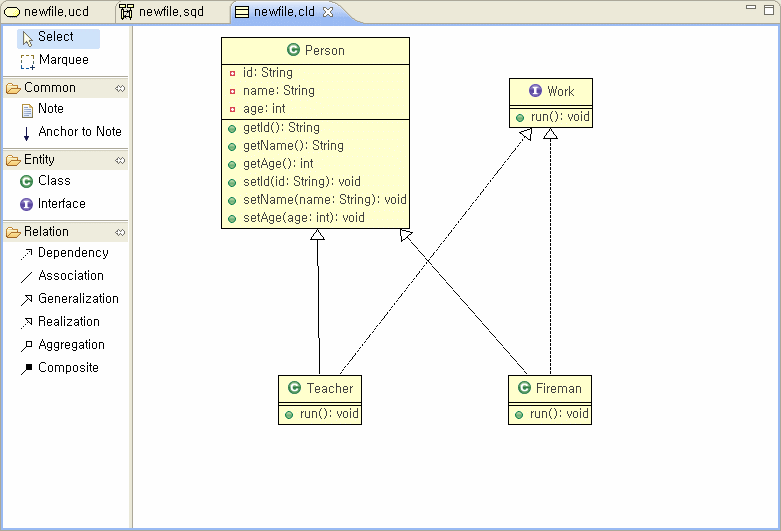Collapse the Common palette drawer
This screenshot has height=531, width=781.
click(50, 88)
